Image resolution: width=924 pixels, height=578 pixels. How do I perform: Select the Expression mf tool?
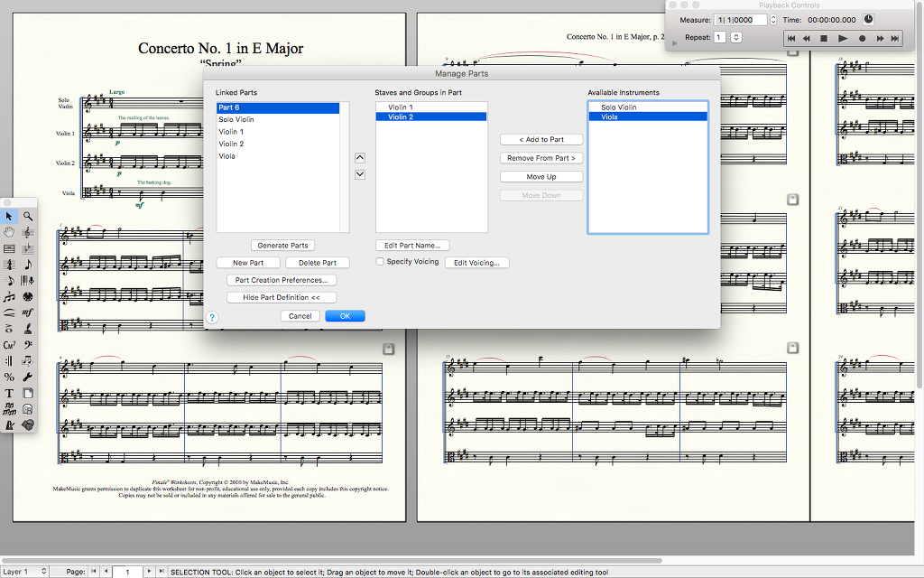(28, 312)
